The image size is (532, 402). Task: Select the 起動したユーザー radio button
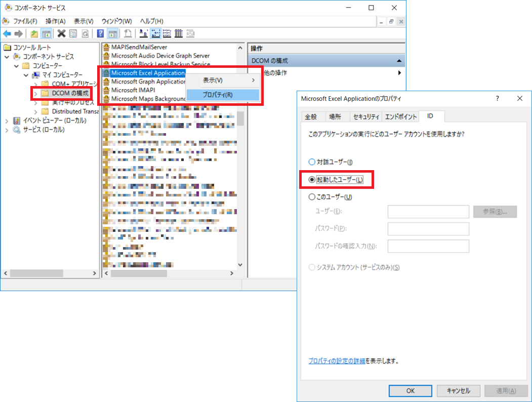(311, 179)
